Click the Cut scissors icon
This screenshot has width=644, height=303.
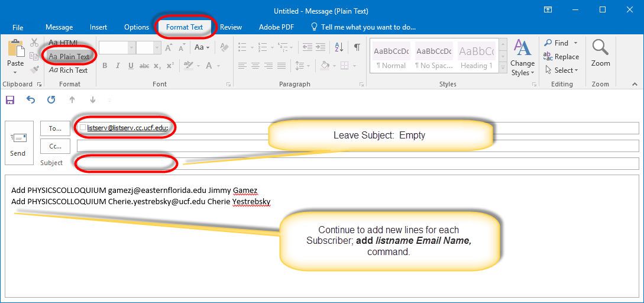tap(34, 43)
